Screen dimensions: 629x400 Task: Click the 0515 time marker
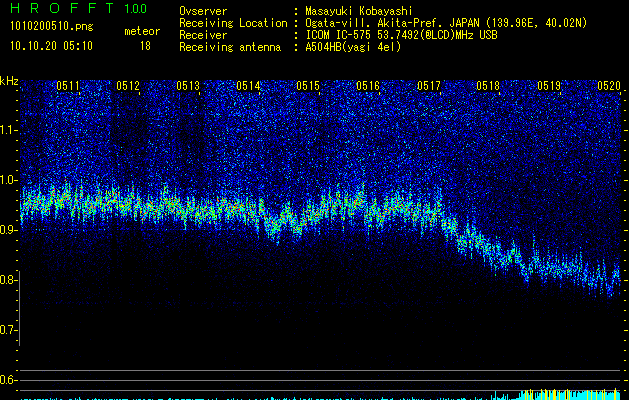(308, 87)
